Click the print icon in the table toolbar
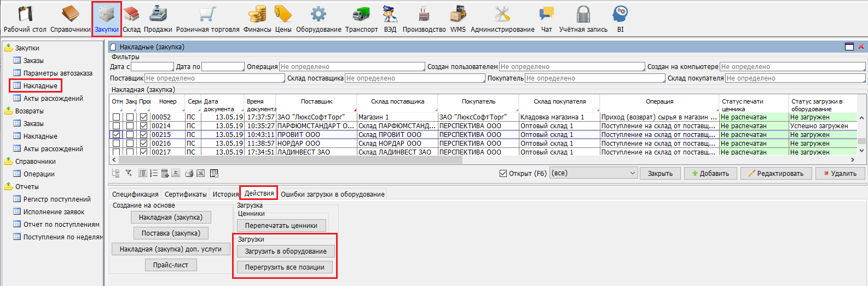 click(x=189, y=173)
